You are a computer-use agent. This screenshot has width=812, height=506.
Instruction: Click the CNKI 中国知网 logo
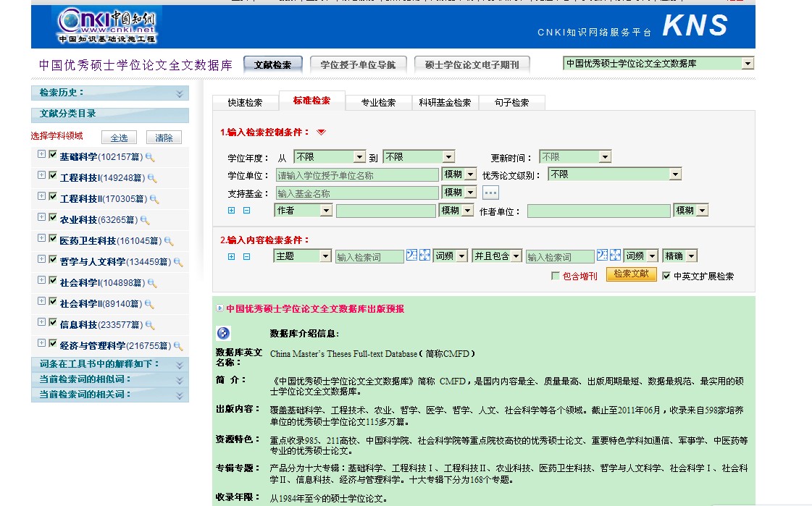pos(106,26)
